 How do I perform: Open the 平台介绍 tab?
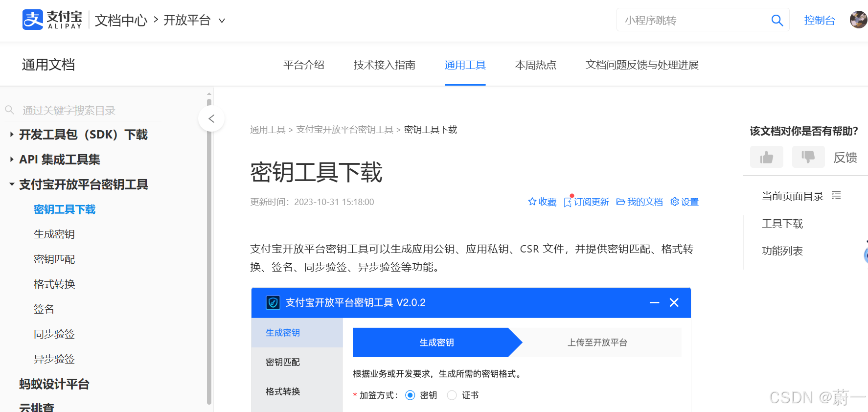tap(304, 65)
